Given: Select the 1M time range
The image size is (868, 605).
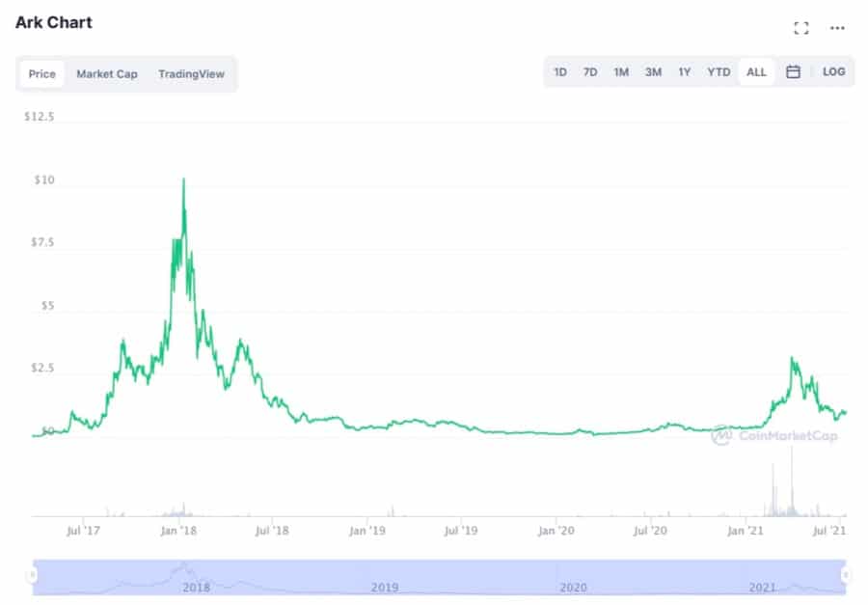Looking at the screenshot, I should point(621,72).
